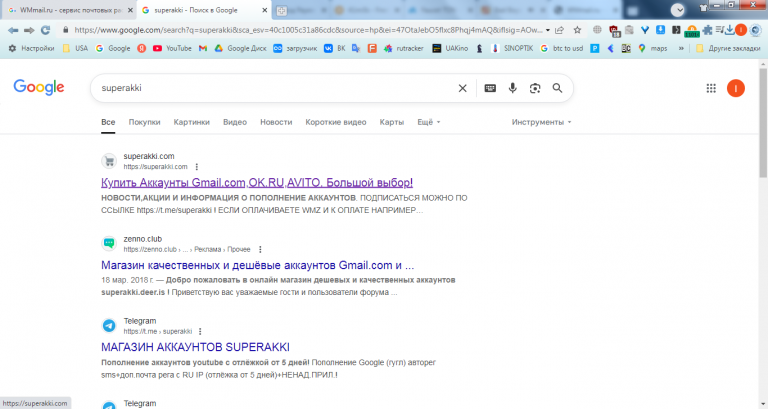The width and height of the screenshot is (768, 409).
Task: Open the Настройки bookmark
Action: point(31,48)
